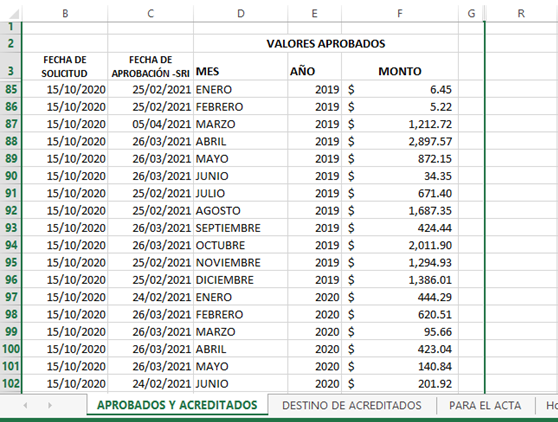Click column G header
558x422 pixels.
[x=471, y=14]
